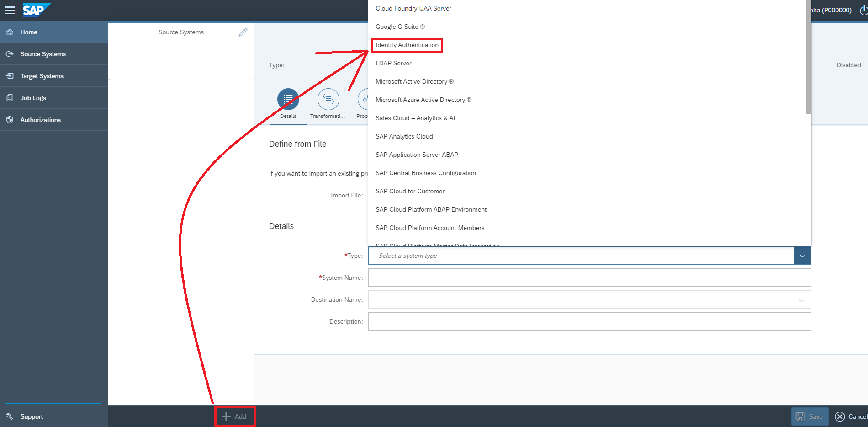The width and height of the screenshot is (868, 427).
Task: Click the power logout icon
Action: (x=863, y=10)
